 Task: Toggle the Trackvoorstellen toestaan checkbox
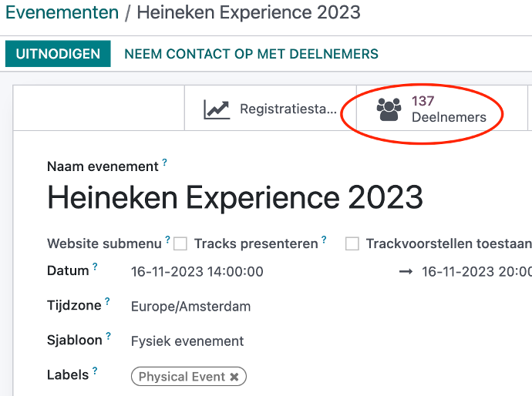352,243
